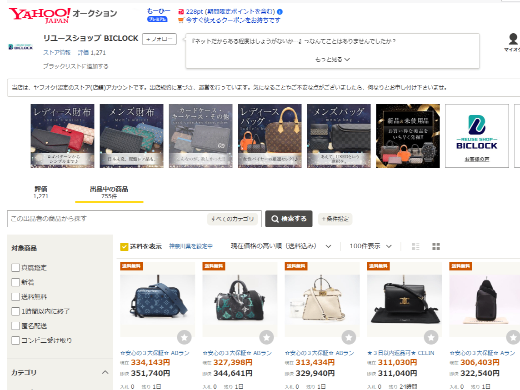The height and width of the screenshot is (390, 520).
Task: Open the ladies' bags category banner
Action: 270,136
